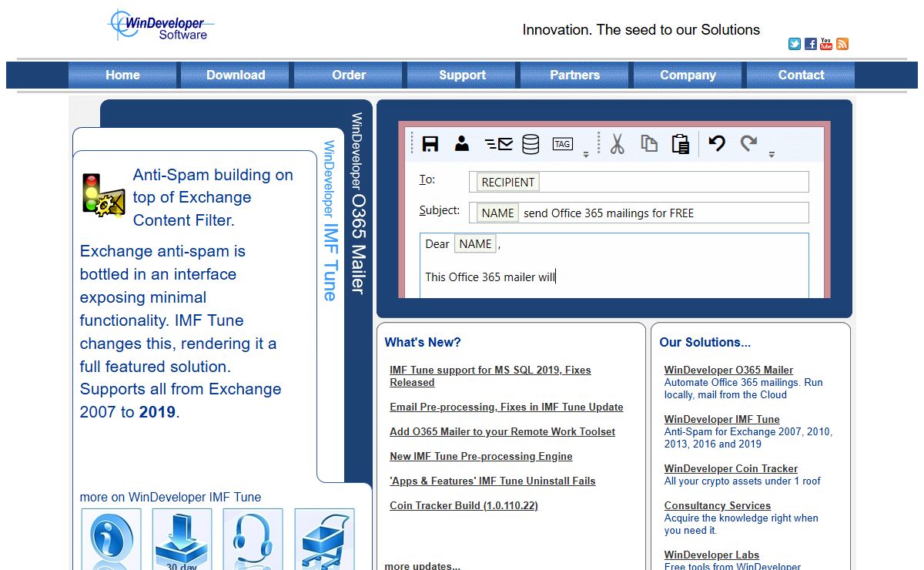Open the Twitter social icon
The height and width of the screenshot is (570, 924).
pyautogui.click(x=795, y=44)
